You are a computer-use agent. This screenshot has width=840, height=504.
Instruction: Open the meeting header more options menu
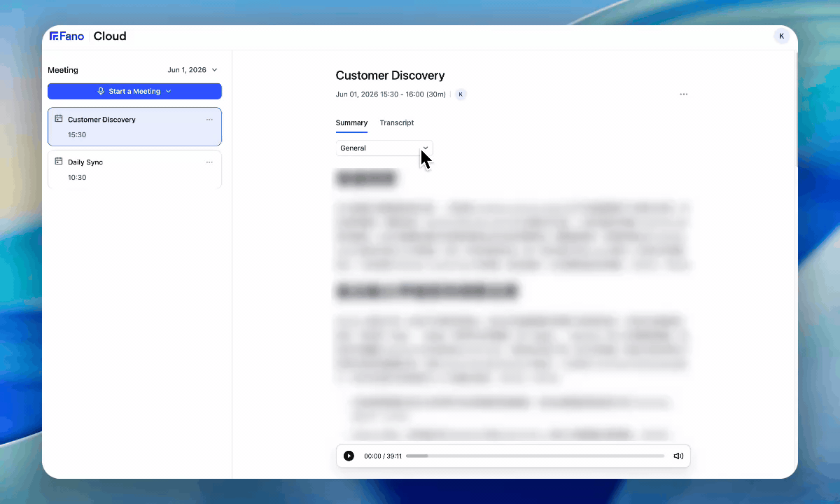[684, 94]
